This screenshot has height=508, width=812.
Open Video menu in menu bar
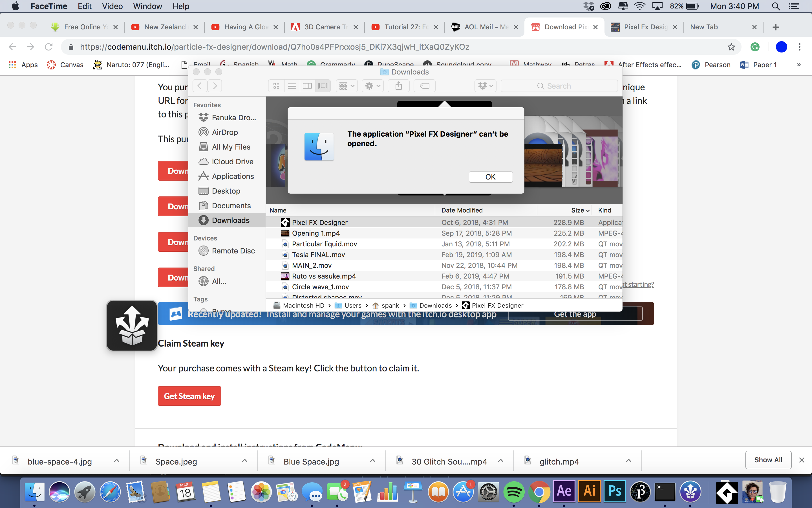coord(112,6)
